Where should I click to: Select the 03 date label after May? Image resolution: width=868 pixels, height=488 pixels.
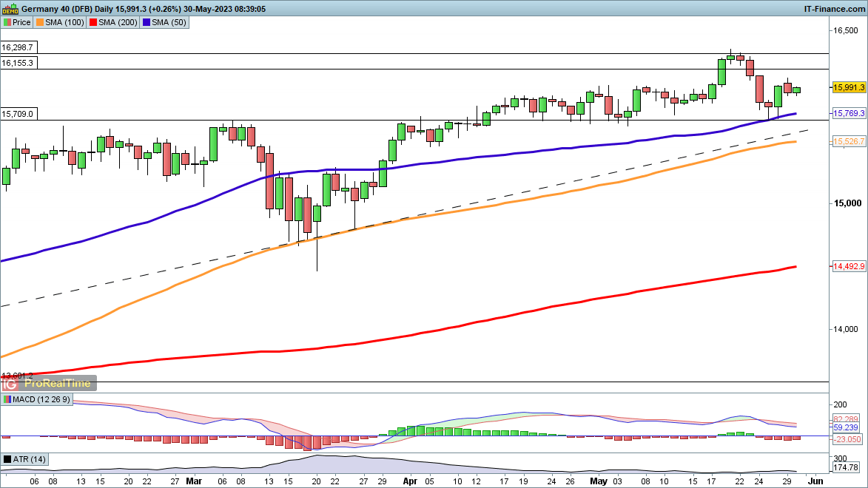616,481
